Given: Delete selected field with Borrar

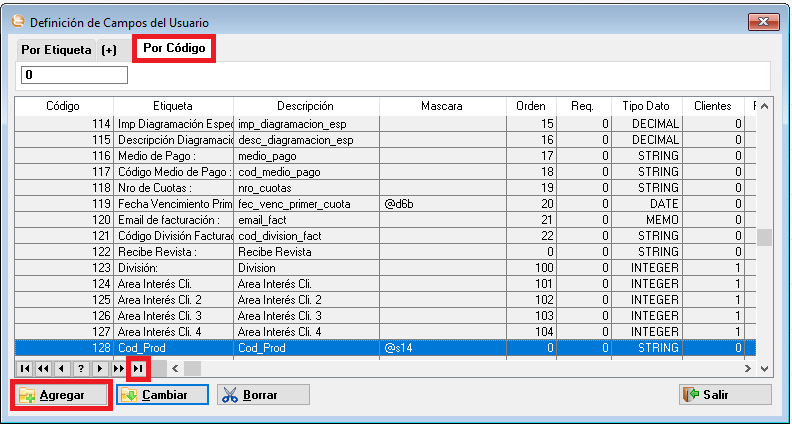Looking at the screenshot, I should 263,395.
